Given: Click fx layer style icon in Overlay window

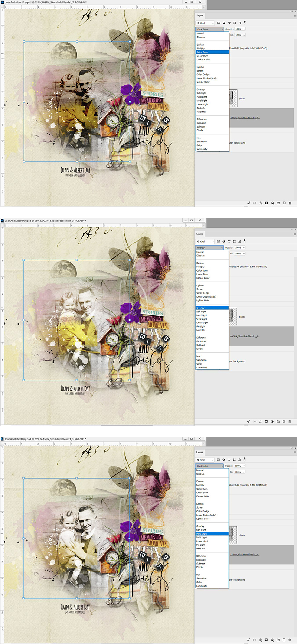Looking at the screenshot, I should click(261, 421).
